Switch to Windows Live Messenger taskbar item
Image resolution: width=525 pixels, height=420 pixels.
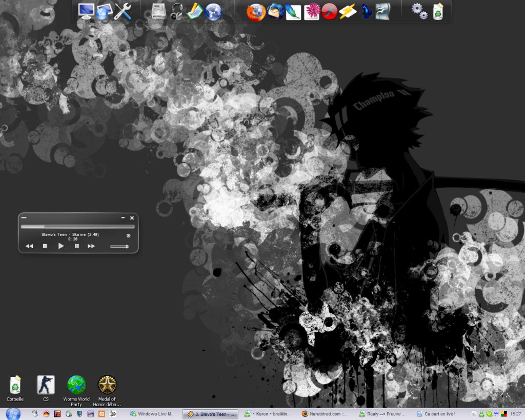(153, 414)
